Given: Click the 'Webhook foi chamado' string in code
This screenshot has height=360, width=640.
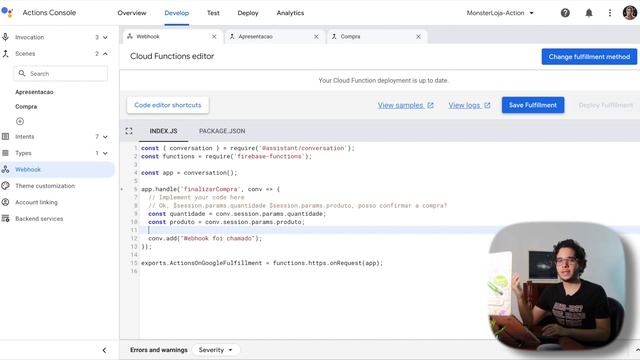Looking at the screenshot, I should [217, 238].
